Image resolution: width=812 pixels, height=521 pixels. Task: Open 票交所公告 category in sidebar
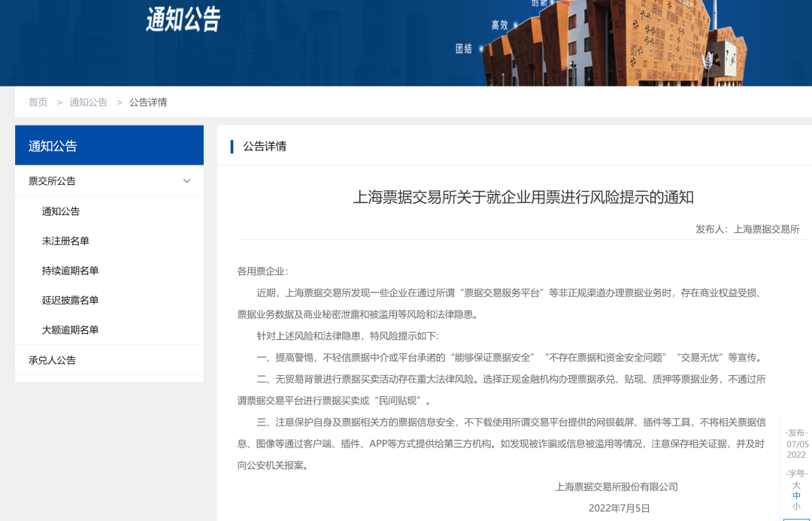tap(109, 180)
